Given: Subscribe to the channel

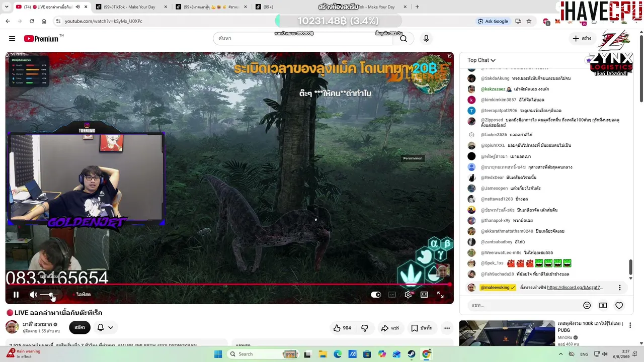Looking at the screenshot, I should tap(80, 327).
